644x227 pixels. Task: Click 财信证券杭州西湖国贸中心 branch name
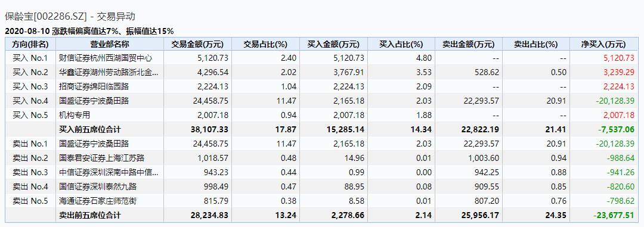106,58
